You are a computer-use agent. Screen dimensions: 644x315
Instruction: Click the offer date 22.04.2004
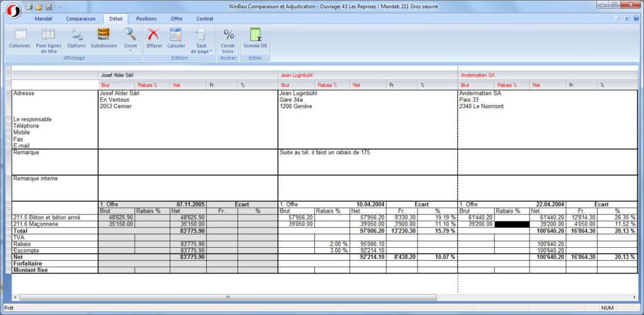(x=550, y=204)
